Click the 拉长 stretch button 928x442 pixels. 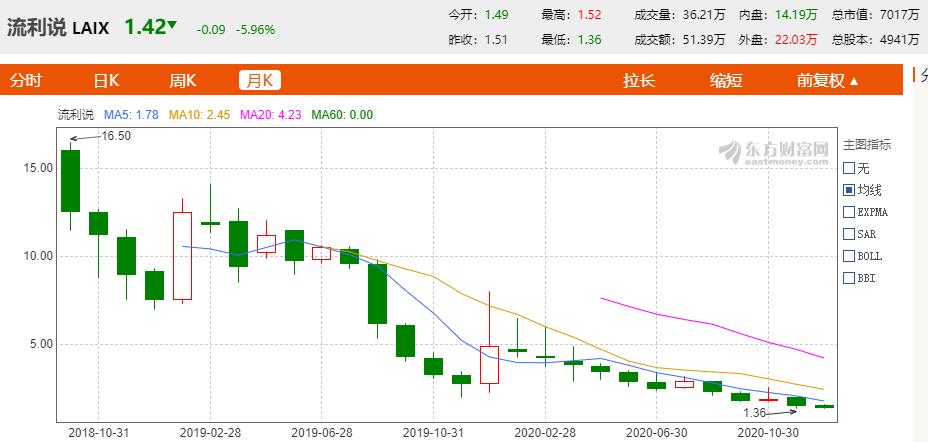639,80
